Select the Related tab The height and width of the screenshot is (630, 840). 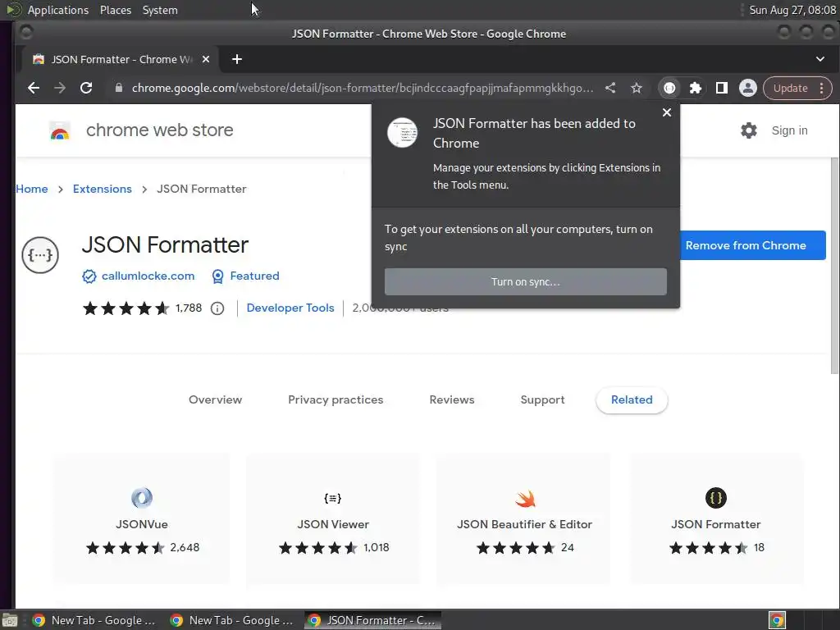pos(632,399)
